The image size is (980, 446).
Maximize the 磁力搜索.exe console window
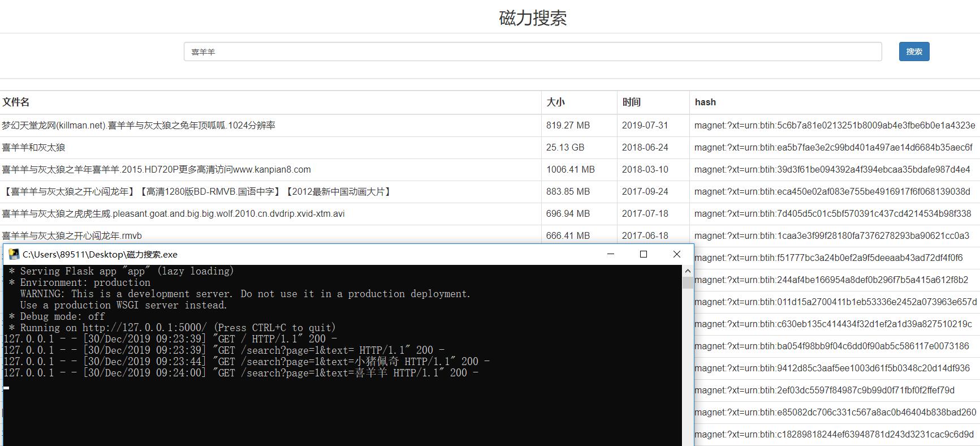pos(643,254)
